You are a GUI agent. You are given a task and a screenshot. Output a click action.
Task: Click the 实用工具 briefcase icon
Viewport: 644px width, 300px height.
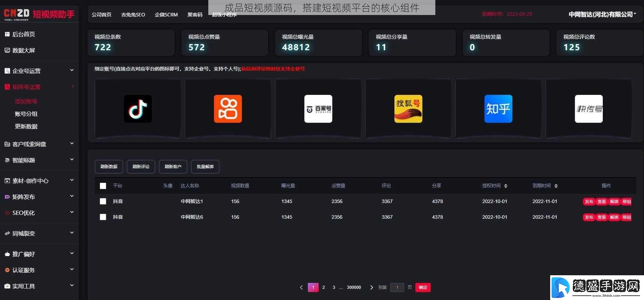[7, 286]
